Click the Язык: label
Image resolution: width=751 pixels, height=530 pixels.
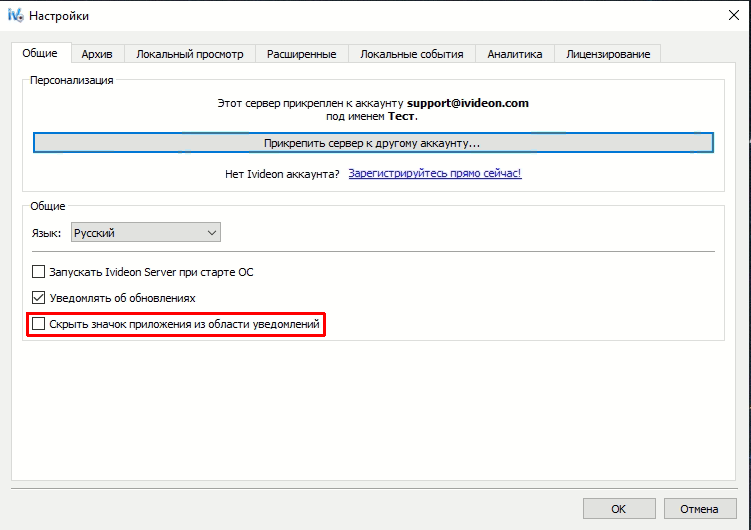point(46,233)
